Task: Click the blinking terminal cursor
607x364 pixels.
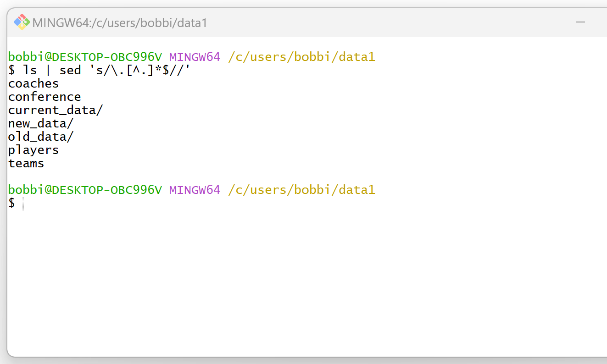Action: click(22, 203)
